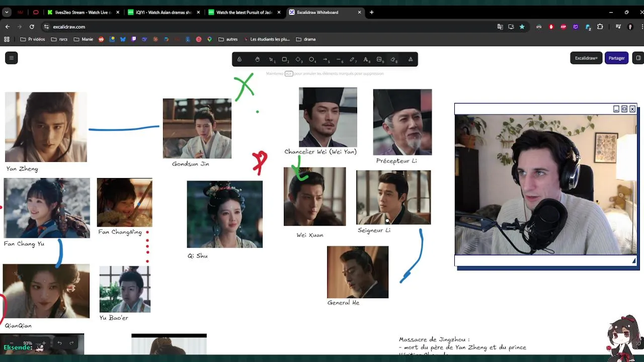This screenshot has height=362, width=644.
Task: Select the Fan Chang Yu label
Action: pos(24,244)
